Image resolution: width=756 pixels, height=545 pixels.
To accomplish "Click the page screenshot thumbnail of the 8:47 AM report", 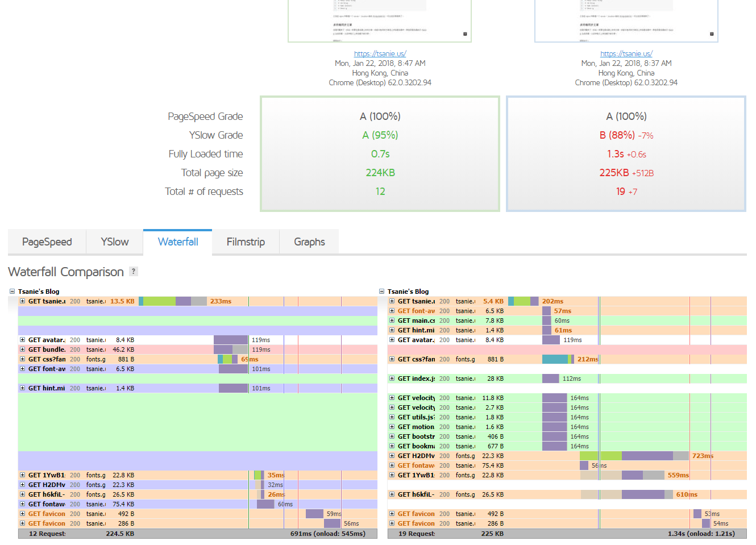I will coord(380,21).
